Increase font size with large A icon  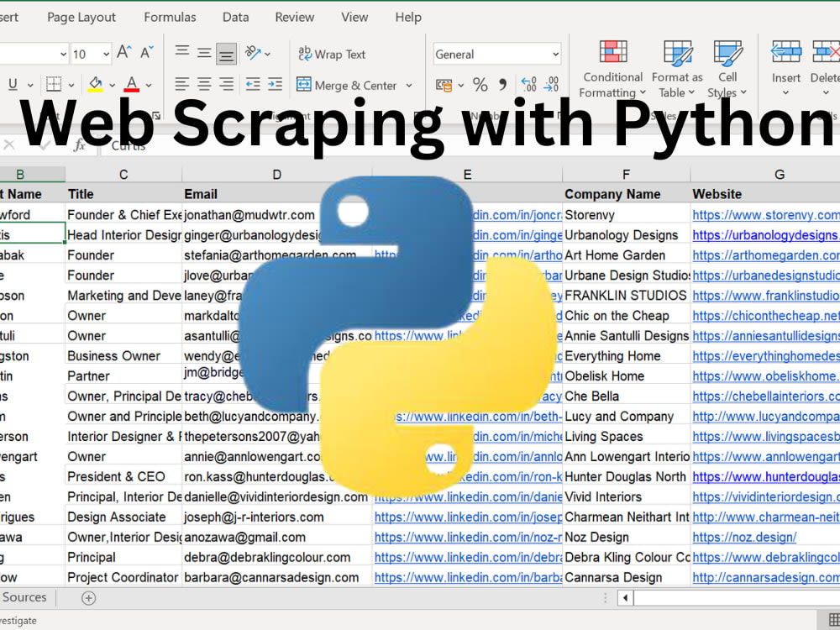pyautogui.click(x=123, y=52)
